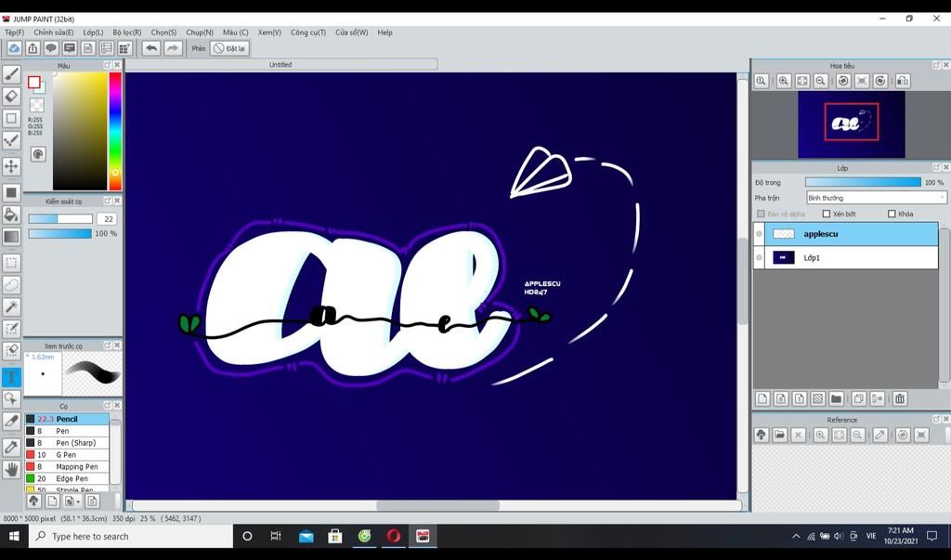
Task: Open the Tệp(F) menu
Action: tap(15, 33)
